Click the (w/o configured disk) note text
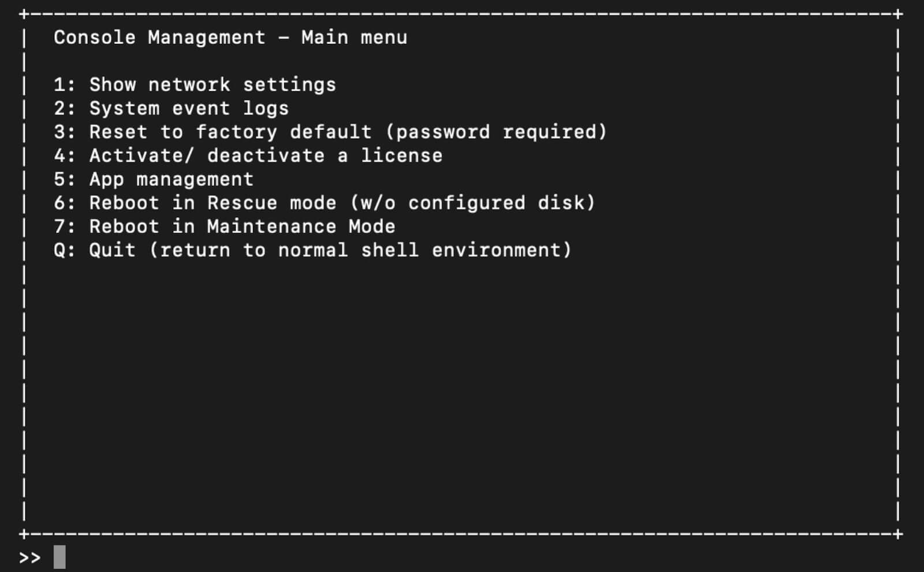This screenshot has height=572, width=924. click(472, 203)
